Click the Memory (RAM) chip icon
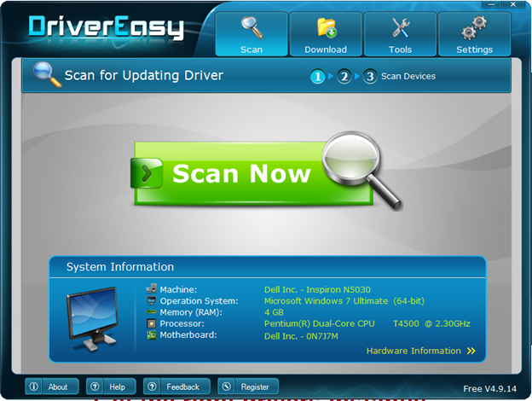 point(151,311)
